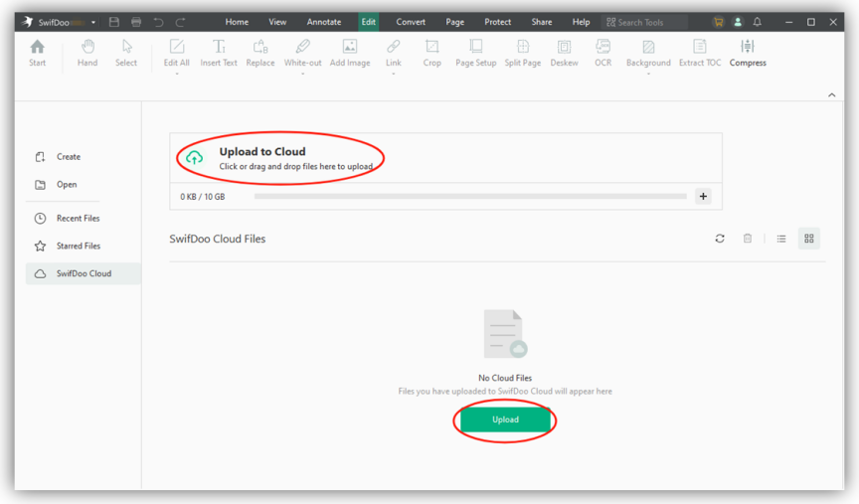Image resolution: width=859 pixels, height=504 pixels.
Task: Open the Replace tool
Action: pos(260,53)
